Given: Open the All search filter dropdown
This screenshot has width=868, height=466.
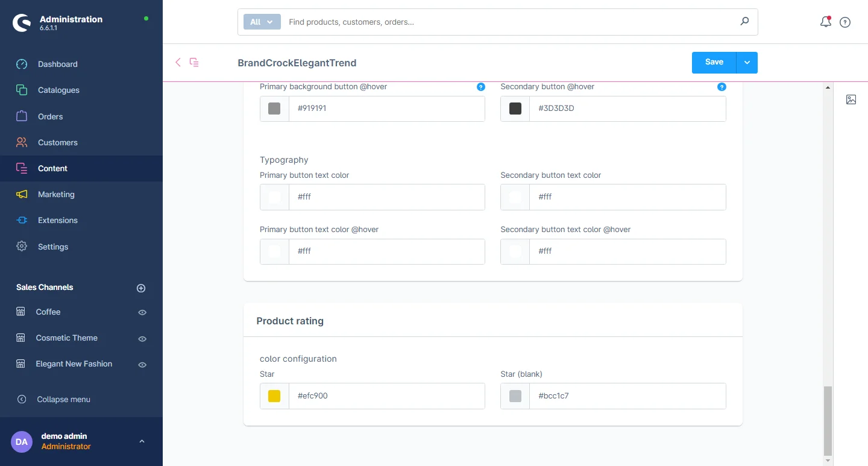Looking at the screenshot, I should click(x=262, y=22).
